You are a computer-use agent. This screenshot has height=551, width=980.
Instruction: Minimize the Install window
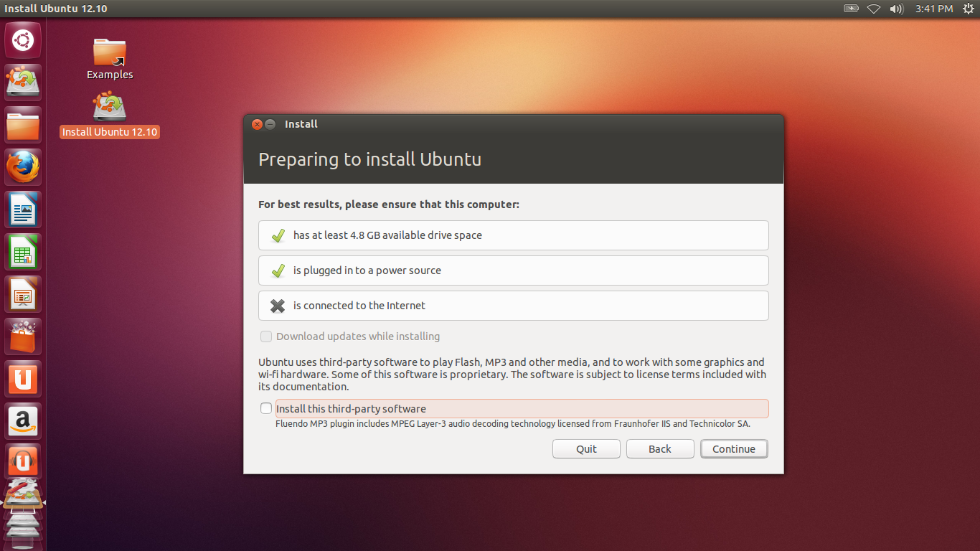[x=270, y=124]
